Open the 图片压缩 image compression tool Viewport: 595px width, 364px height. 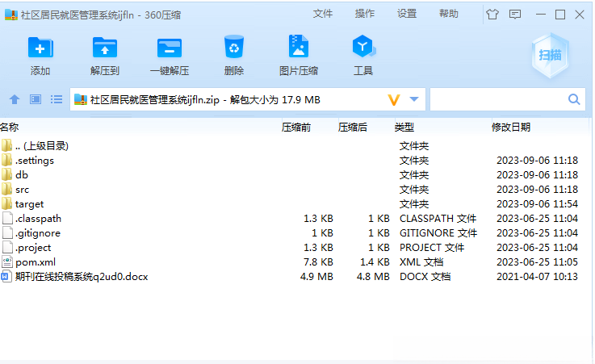299,46
